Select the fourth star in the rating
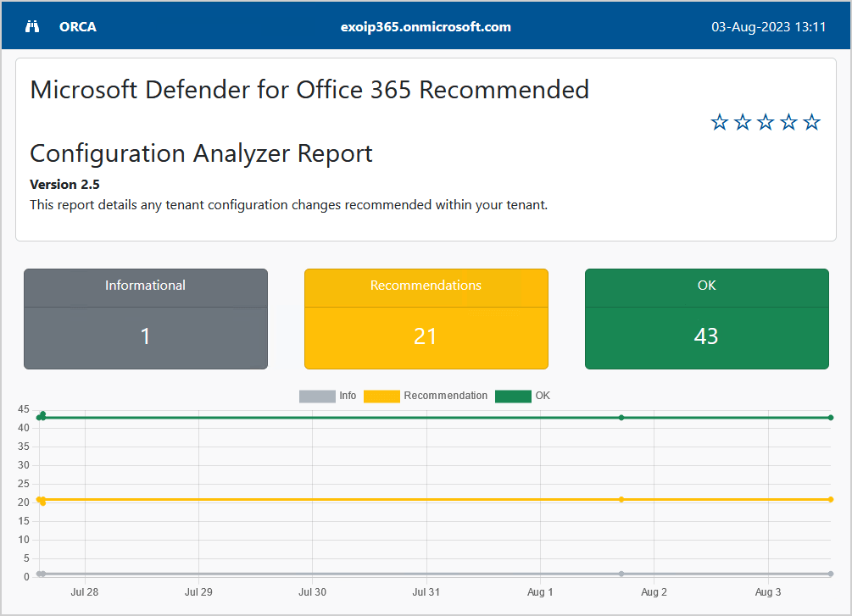 tap(788, 123)
